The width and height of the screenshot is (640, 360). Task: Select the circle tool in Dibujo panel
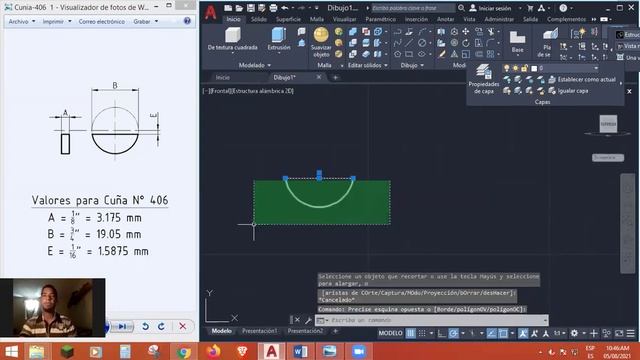[422, 43]
